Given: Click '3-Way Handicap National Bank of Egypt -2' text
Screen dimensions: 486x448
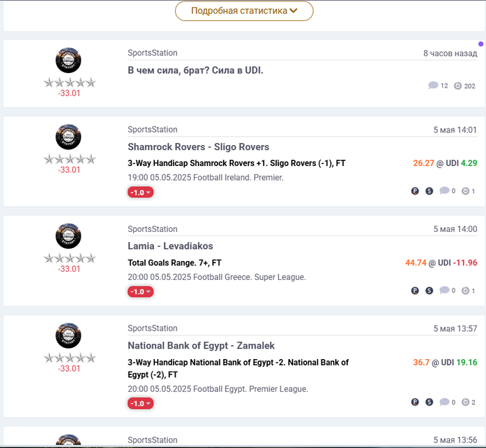Looking at the screenshot, I should [x=238, y=369].
